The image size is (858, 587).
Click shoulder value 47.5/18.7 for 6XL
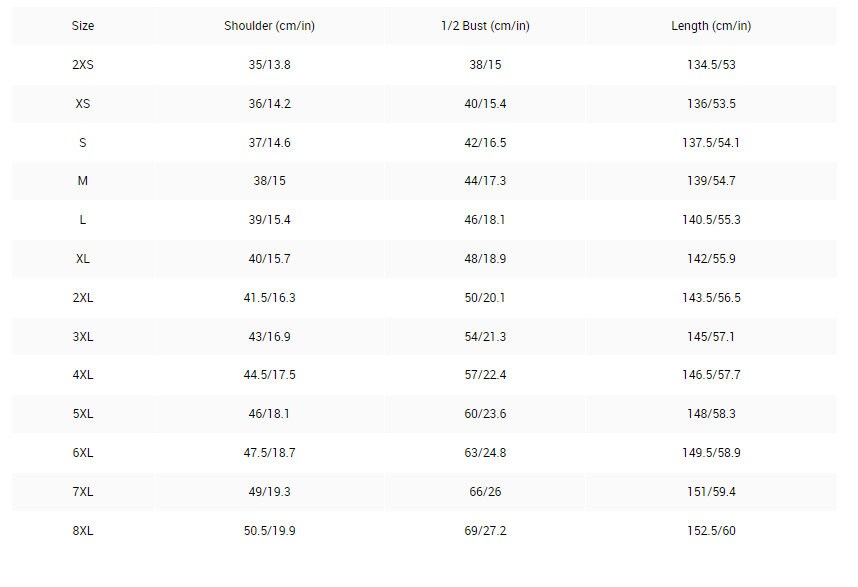click(x=269, y=453)
